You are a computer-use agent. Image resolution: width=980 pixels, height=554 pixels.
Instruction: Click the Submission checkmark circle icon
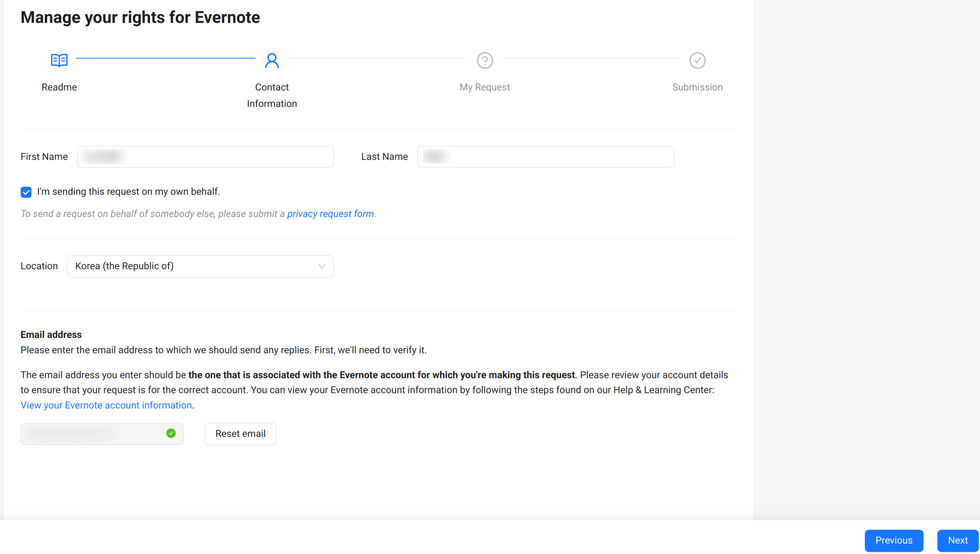697,60
